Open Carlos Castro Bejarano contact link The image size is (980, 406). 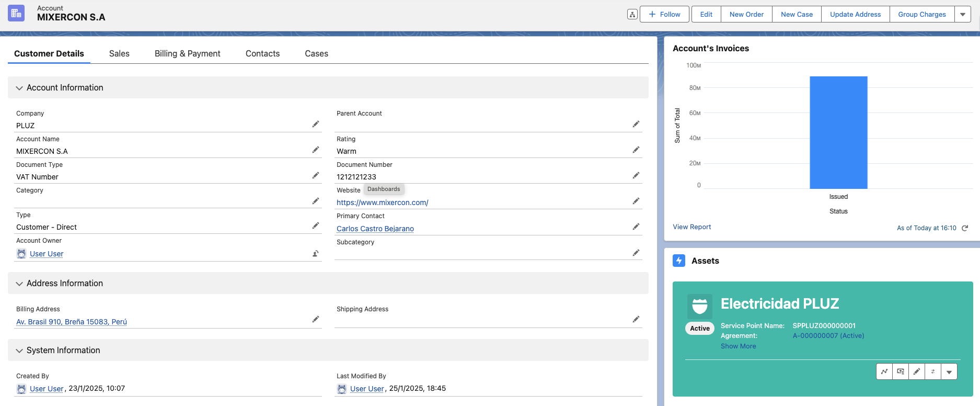point(375,229)
